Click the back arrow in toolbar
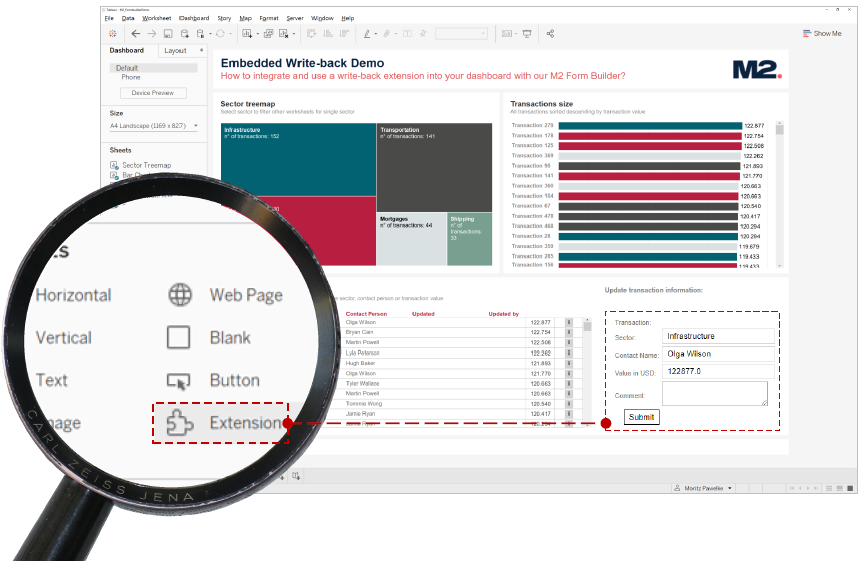This screenshot has height=561, width=863. pyautogui.click(x=136, y=34)
